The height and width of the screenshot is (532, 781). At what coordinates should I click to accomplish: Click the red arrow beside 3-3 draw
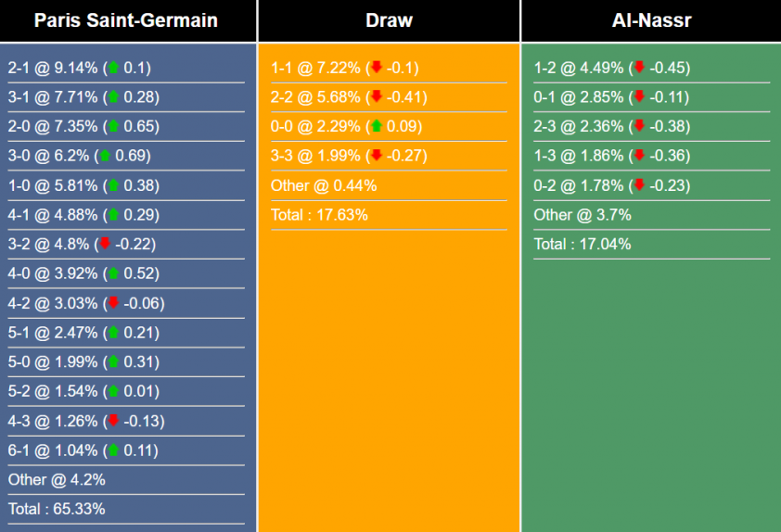tap(376, 156)
